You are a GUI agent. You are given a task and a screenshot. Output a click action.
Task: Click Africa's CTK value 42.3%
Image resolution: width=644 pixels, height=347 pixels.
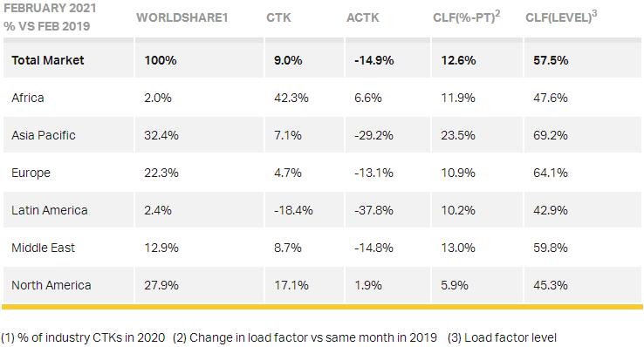(291, 98)
